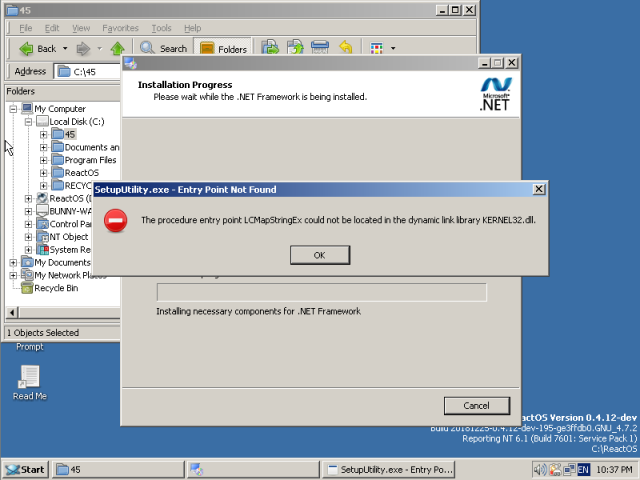Open the Tools menu
The height and width of the screenshot is (480, 640).
click(x=161, y=28)
